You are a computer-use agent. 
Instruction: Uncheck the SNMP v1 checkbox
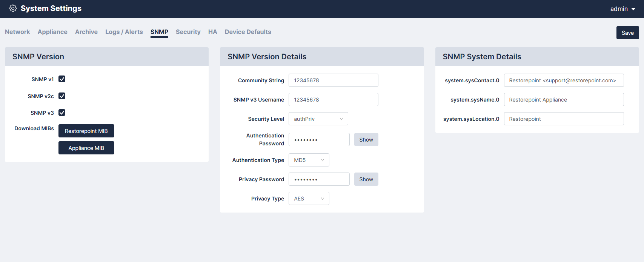62,79
